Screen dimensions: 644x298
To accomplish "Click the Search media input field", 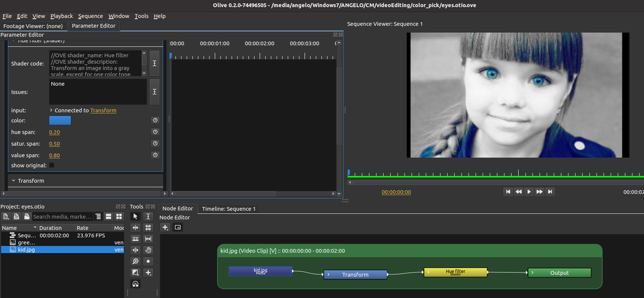I will pos(62,216).
